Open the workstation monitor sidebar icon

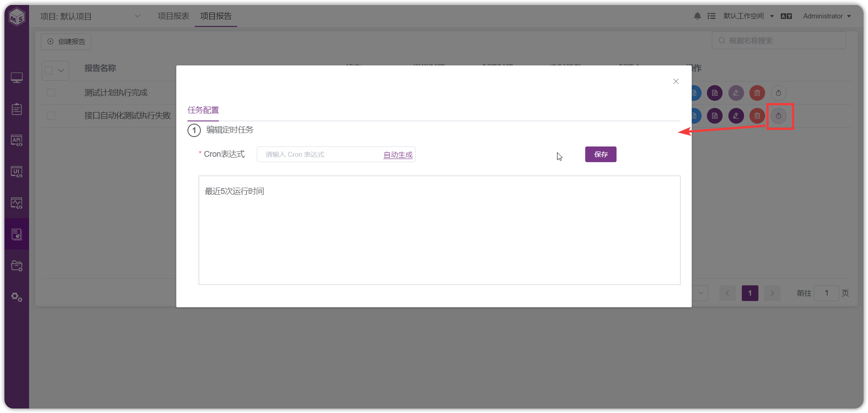click(x=17, y=78)
